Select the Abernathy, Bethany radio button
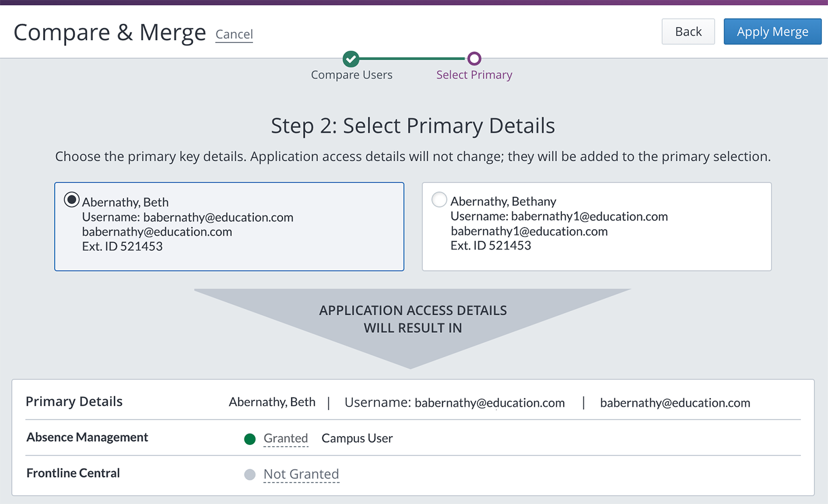 [x=439, y=199]
